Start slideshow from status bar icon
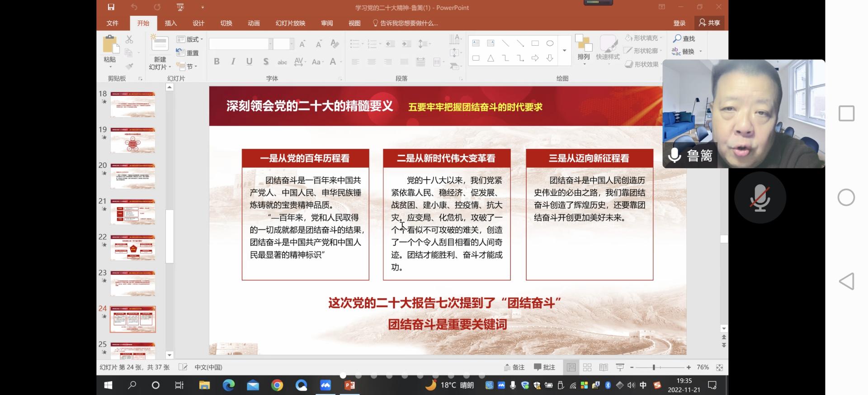 [x=620, y=367]
